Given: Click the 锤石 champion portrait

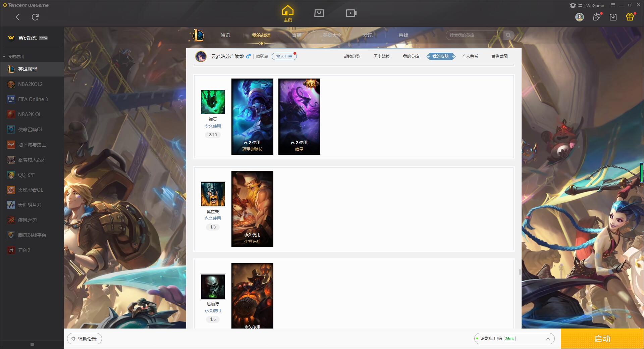Looking at the screenshot, I should tap(213, 102).
